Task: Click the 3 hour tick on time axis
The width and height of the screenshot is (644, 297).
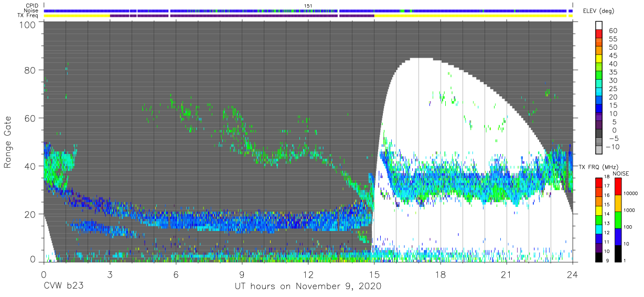Action: click(x=110, y=274)
